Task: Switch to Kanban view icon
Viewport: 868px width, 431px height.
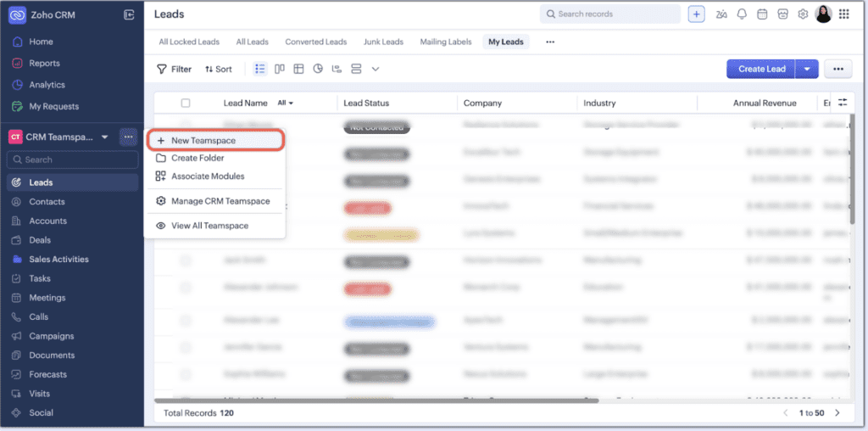Action: pos(280,69)
